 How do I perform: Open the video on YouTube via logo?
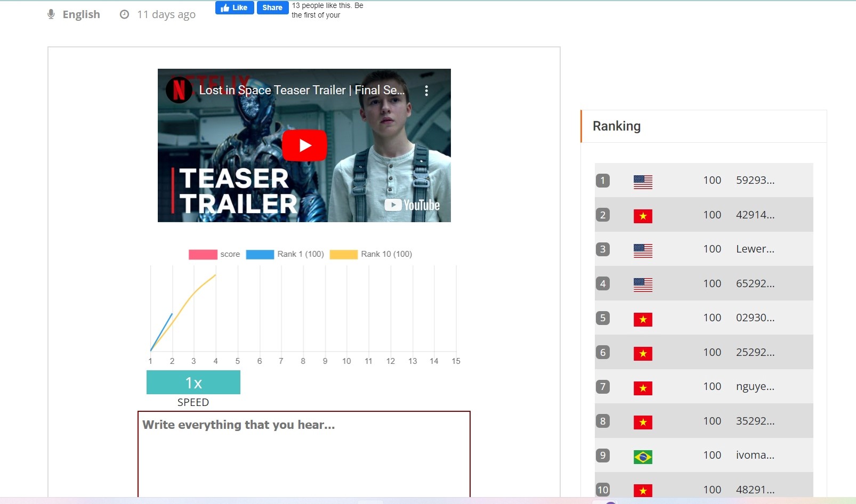tap(412, 205)
